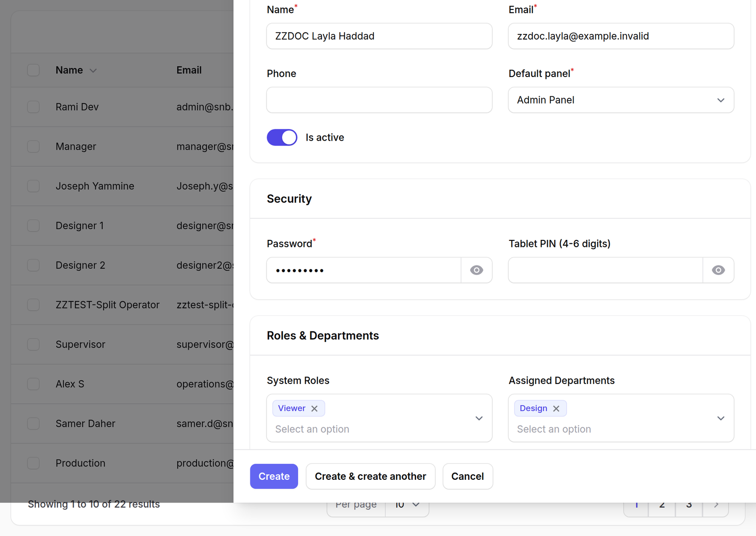The width and height of the screenshot is (756, 536).
Task: Click the Email column header
Action: coord(189,70)
